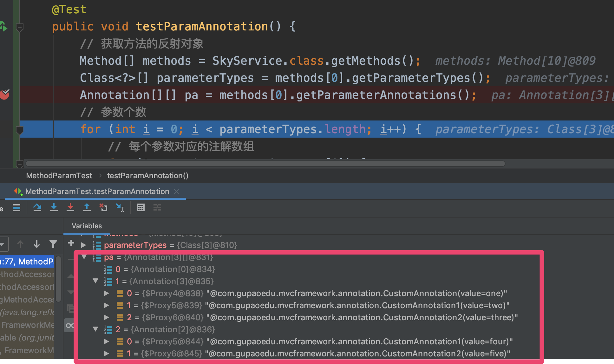The height and width of the screenshot is (364, 614).
Task: Click the Run to Cursor icon
Action: [120, 208]
